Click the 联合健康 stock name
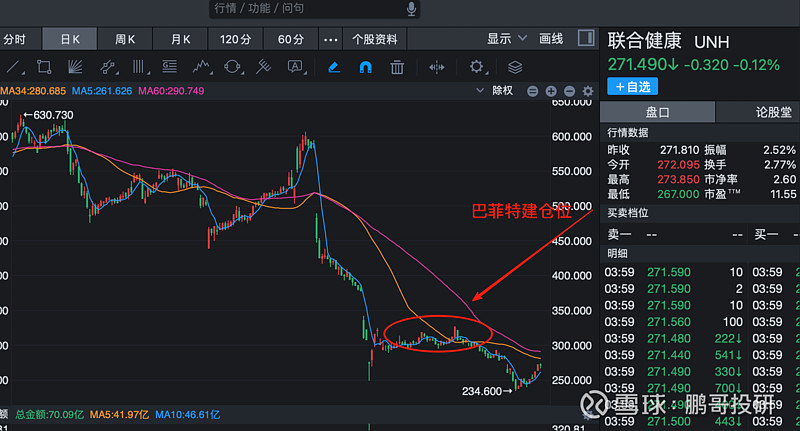 pos(644,41)
